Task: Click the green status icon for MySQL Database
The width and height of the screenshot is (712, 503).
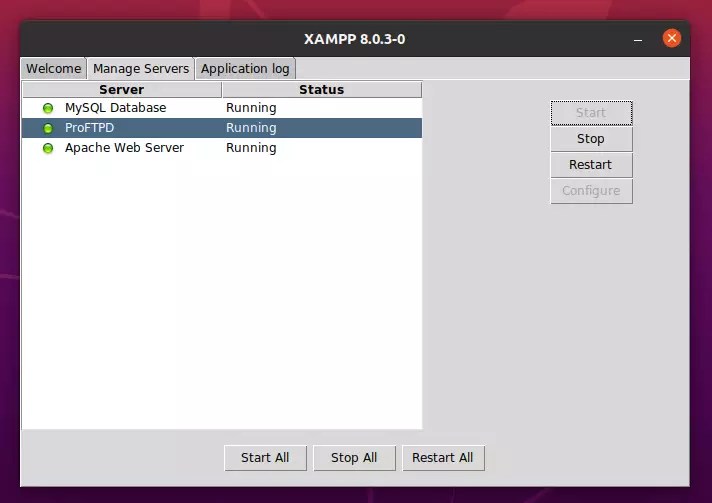Action: tap(48, 108)
